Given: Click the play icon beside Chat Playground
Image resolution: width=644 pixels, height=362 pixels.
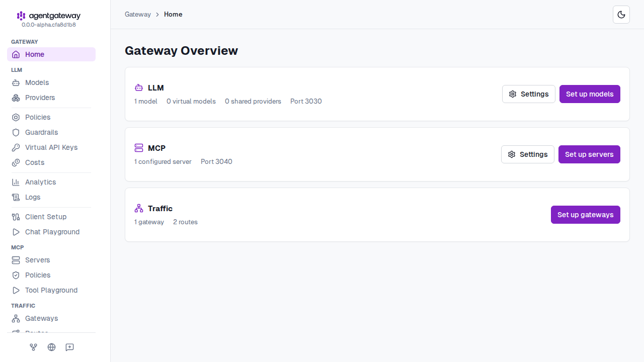Looking at the screenshot, I should click(16, 232).
